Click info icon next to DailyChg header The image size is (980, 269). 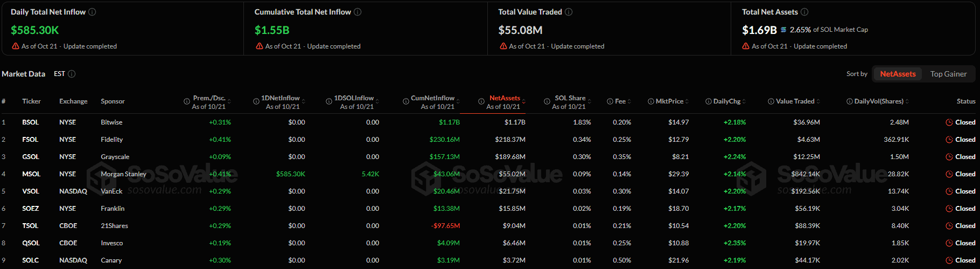point(709,101)
